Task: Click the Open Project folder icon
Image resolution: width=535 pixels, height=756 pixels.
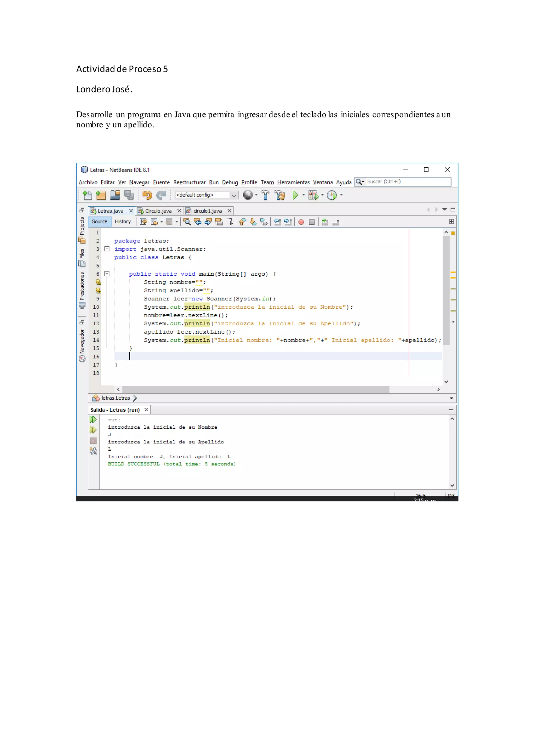Action: point(115,195)
